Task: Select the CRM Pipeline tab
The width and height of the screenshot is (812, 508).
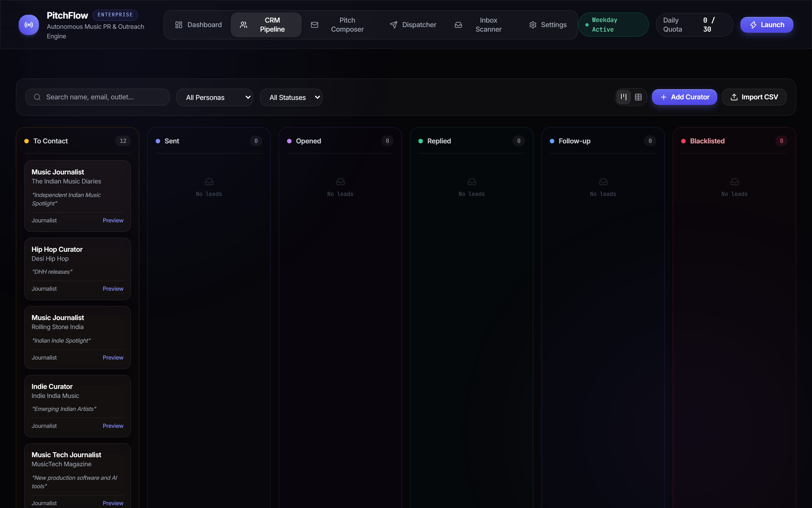Action: pyautogui.click(x=266, y=25)
